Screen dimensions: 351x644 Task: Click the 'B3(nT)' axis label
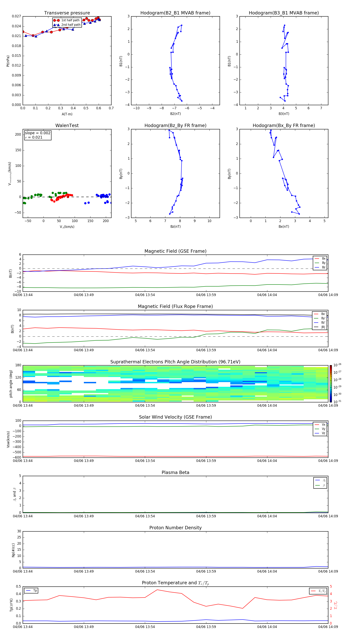pos(284,114)
